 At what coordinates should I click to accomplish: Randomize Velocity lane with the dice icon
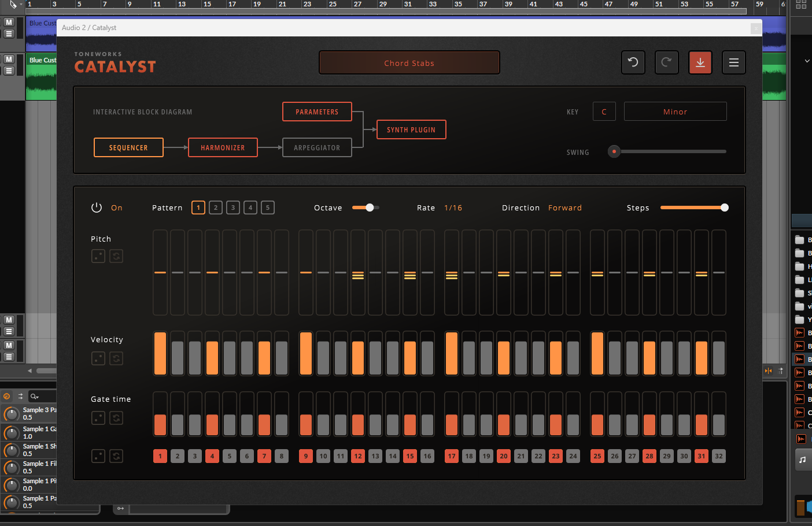(x=98, y=358)
